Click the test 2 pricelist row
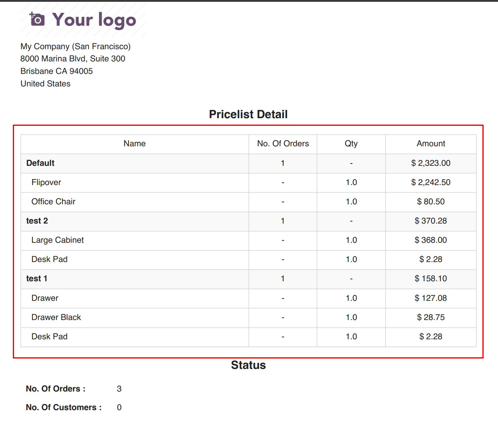This screenshot has width=498, height=448. pyautogui.click(x=37, y=221)
